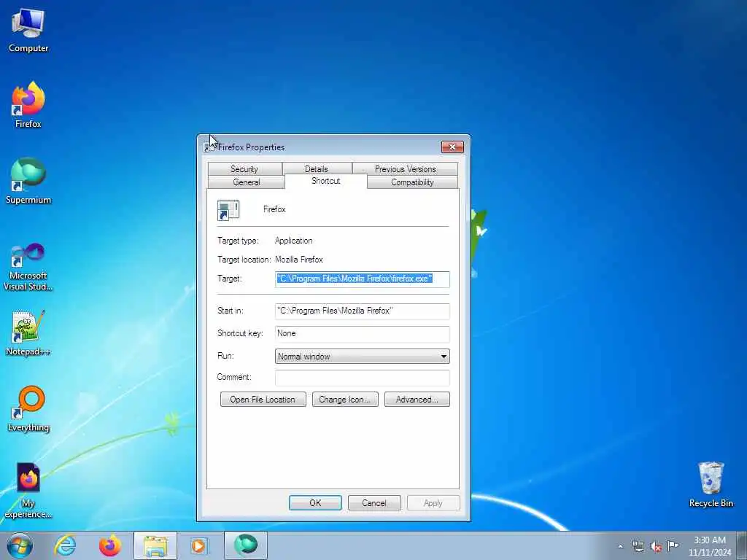Select the Supermium desktop shortcut
This screenshot has width=747, height=560.
(x=28, y=181)
